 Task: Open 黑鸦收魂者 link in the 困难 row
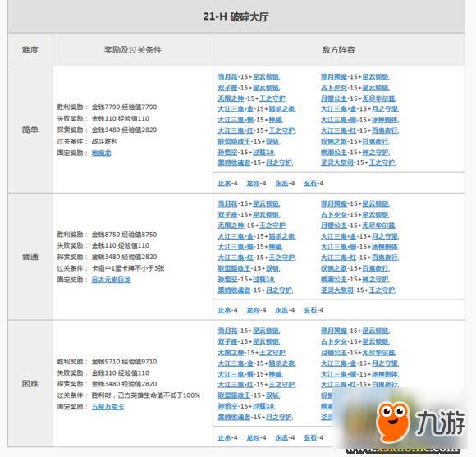pyautogui.click(x=234, y=417)
